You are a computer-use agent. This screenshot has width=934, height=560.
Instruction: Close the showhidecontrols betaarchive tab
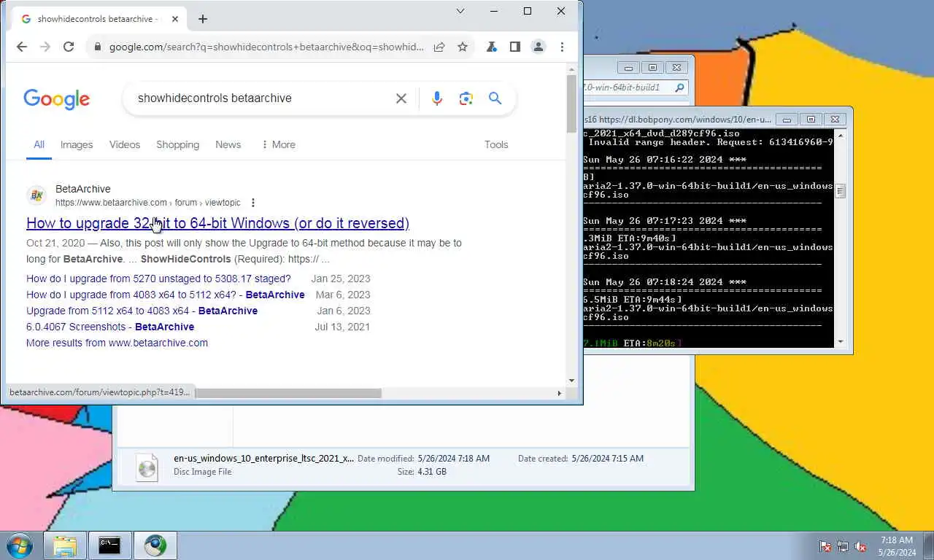click(x=175, y=19)
